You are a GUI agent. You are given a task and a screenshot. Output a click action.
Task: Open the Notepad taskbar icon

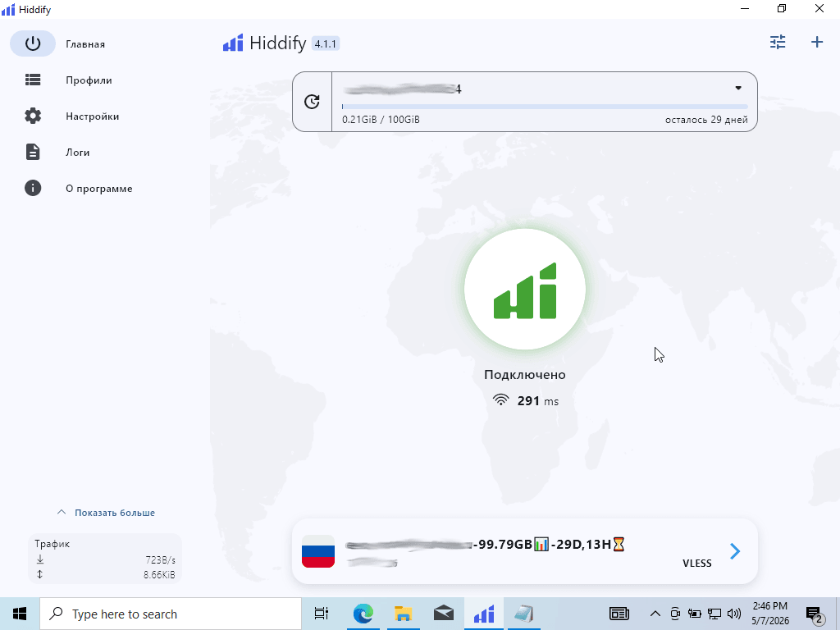point(524,614)
